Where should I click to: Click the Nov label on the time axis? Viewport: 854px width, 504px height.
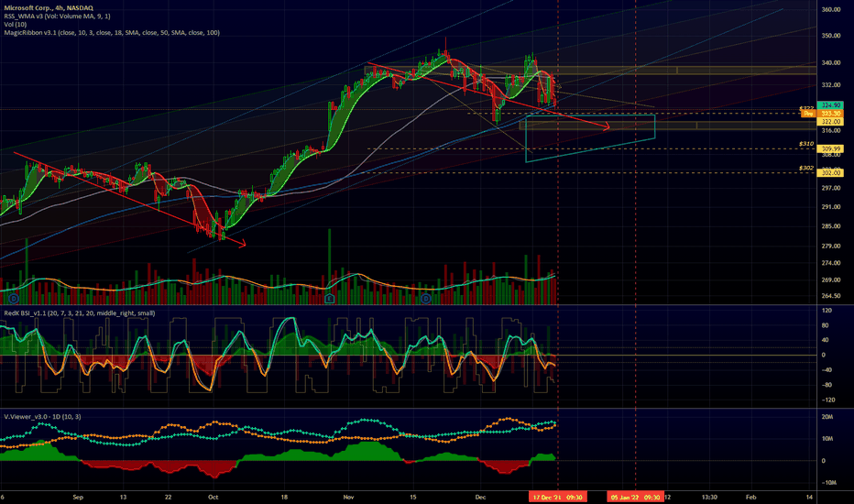click(x=348, y=497)
